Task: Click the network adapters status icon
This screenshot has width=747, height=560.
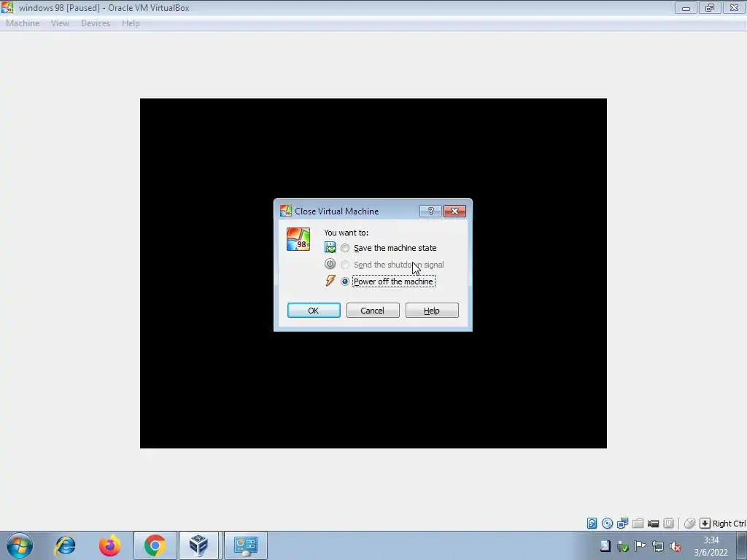Action: [x=622, y=524]
